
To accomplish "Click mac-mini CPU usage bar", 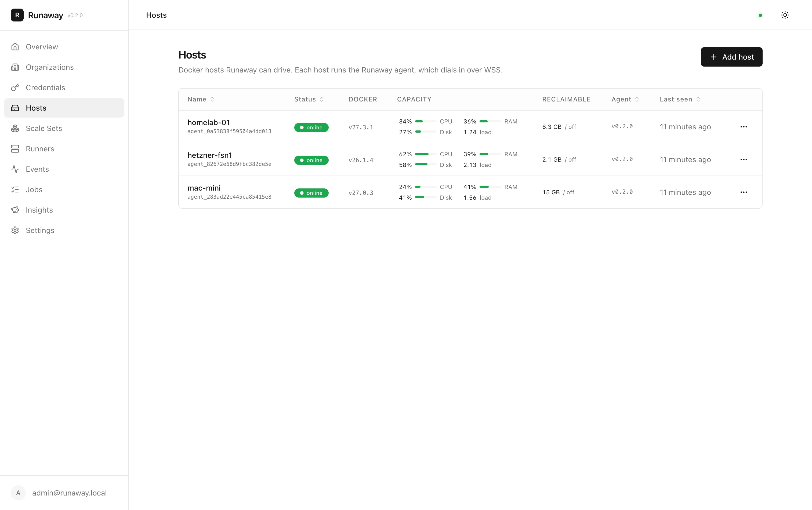I will [x=426, y=187].
